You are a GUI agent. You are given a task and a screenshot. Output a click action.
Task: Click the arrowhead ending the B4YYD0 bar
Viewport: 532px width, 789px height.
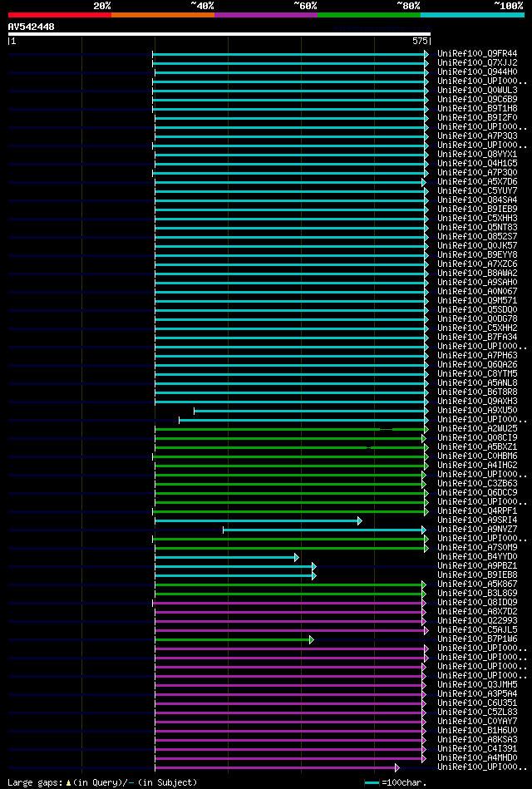297,558
